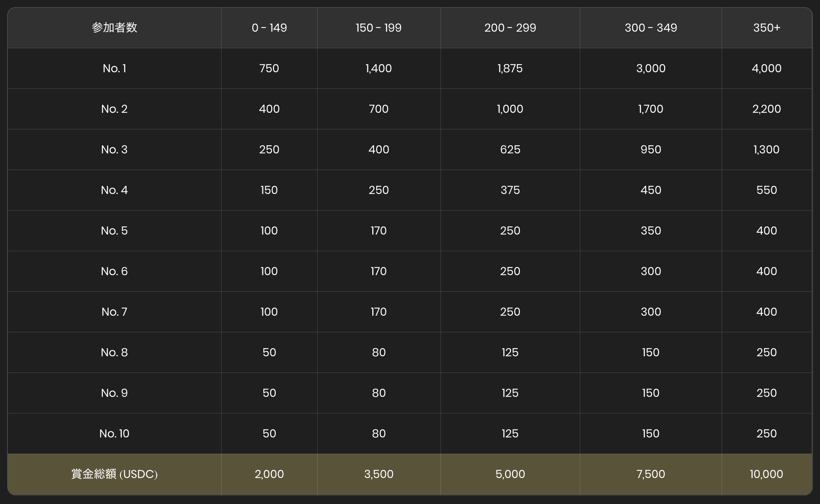Select the 625 value cell
Viewport: 820px width, 504px height.
pos(510,149)
